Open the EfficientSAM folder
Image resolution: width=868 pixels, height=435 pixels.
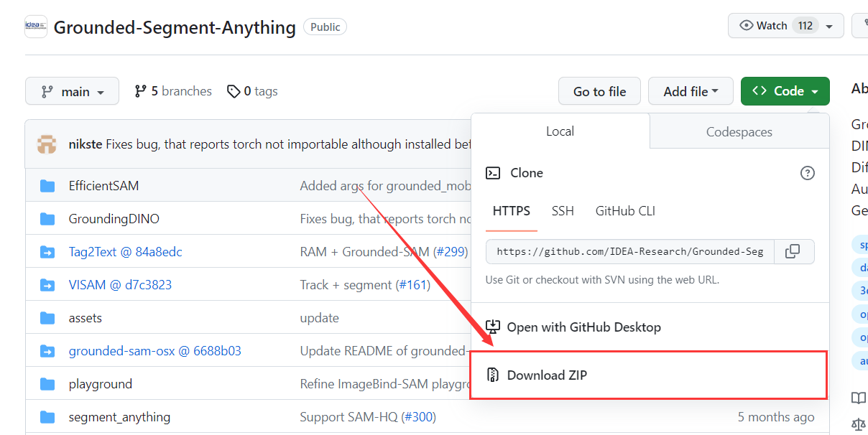[104, 186]
